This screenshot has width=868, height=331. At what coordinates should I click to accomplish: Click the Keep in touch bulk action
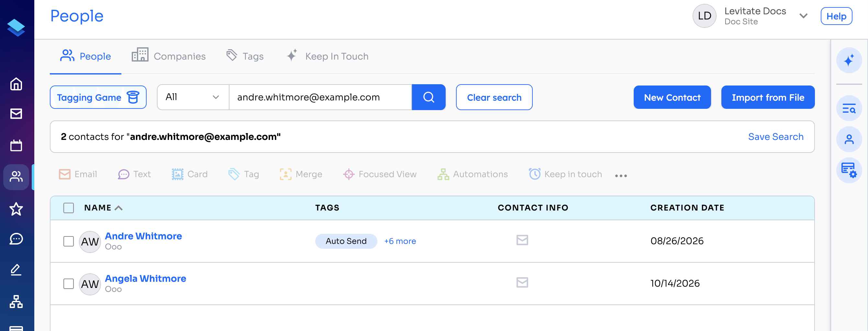565,174
